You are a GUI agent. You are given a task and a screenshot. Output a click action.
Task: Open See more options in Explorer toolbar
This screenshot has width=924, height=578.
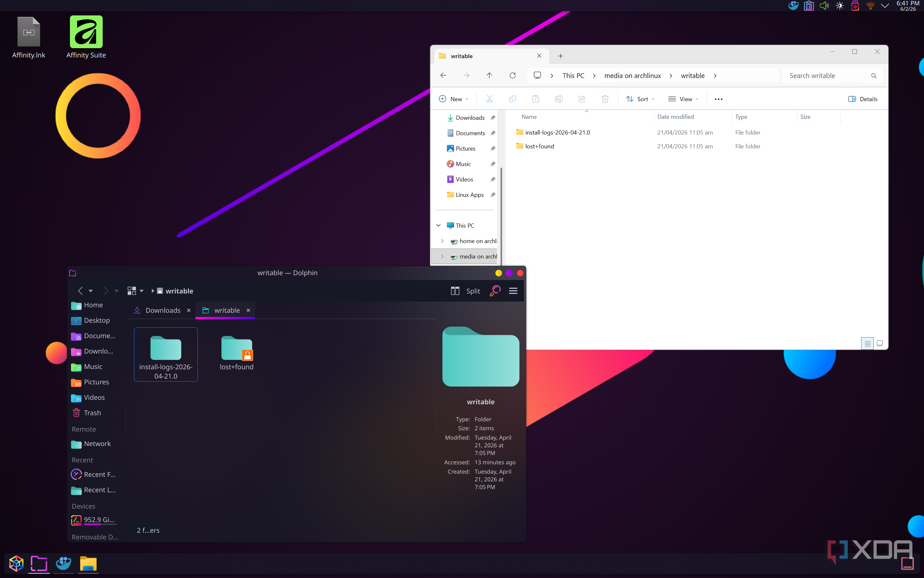point(718,99)
